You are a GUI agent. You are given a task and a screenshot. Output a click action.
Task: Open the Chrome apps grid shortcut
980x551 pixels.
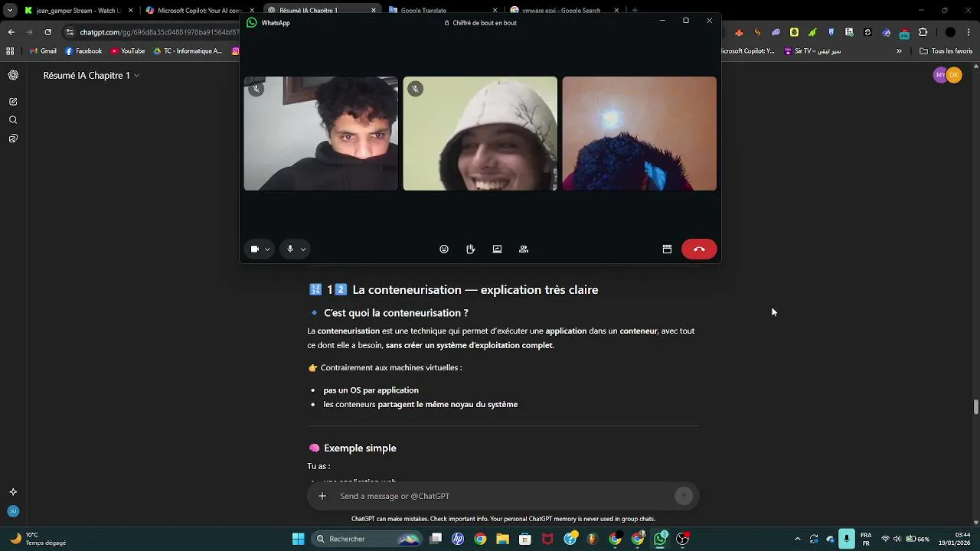pos(10,51)
